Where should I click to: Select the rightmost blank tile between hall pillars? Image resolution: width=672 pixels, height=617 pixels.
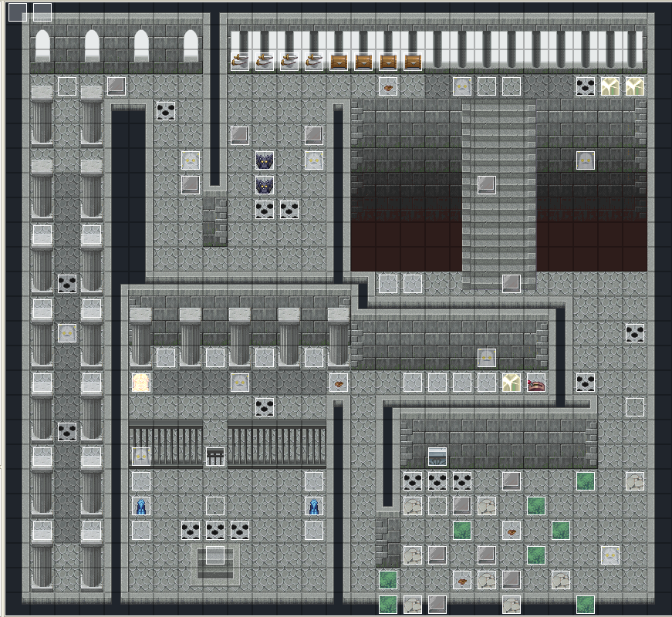tap(314, 358)
